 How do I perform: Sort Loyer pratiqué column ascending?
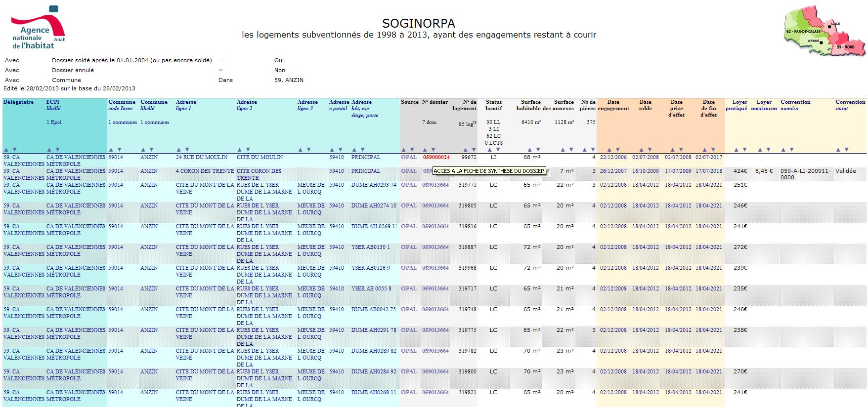(737, 150)
